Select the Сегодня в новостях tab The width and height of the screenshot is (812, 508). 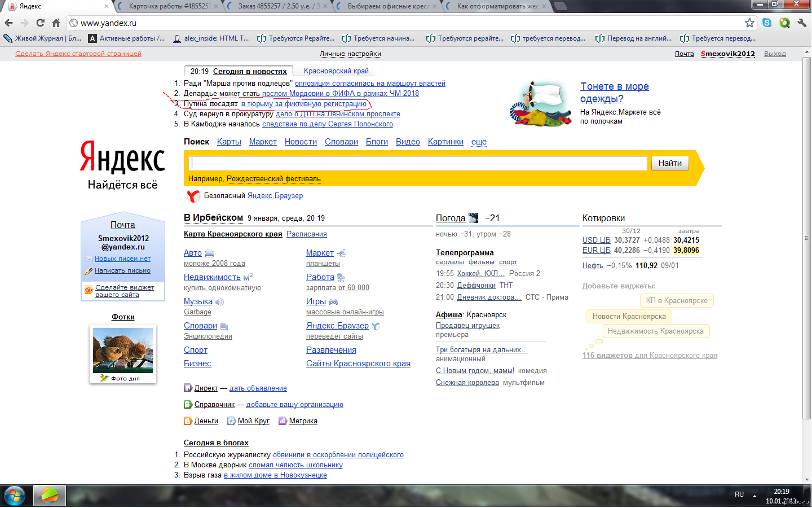(250, 72)
